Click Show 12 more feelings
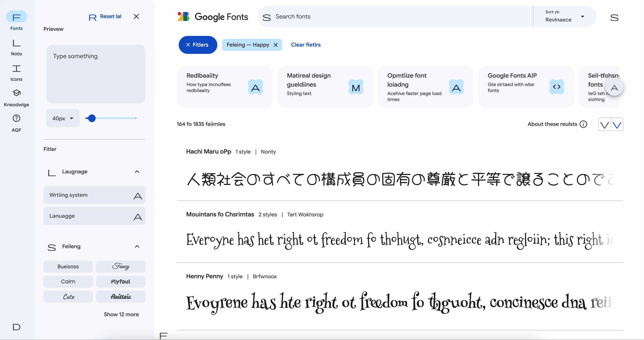This screenshot has width=644, height=340. [x=121, y=314]
